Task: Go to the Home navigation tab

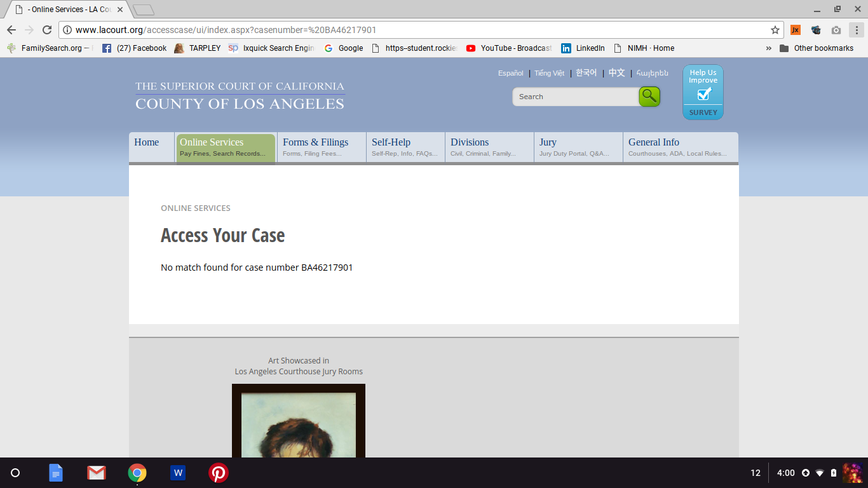Action: point(152,147)
